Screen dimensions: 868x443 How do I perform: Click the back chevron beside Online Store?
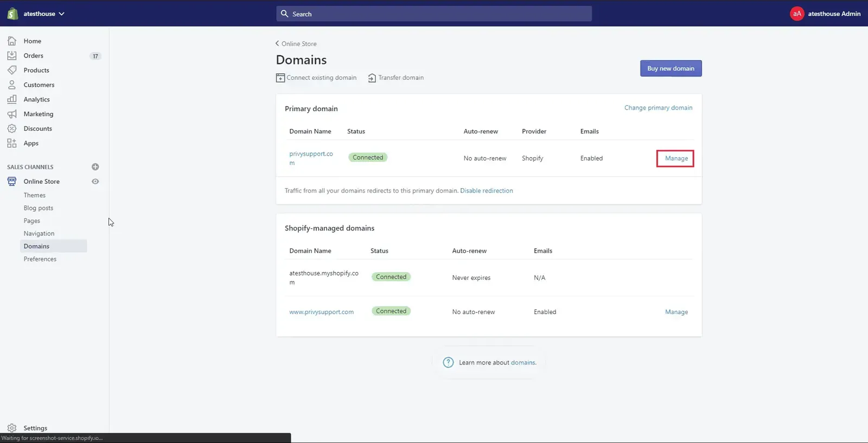pos(277,43)
